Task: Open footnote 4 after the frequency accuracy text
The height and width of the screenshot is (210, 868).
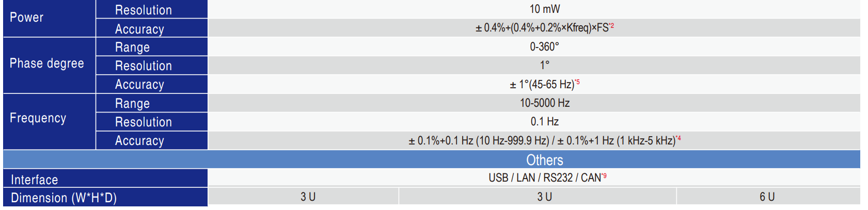Action: 678,138
